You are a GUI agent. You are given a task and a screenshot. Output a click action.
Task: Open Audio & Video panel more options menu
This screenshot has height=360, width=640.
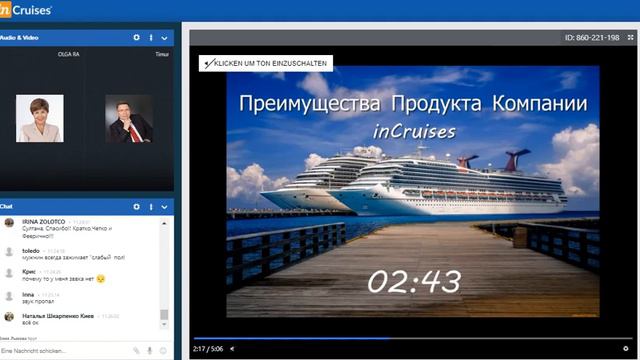point(151,38)
